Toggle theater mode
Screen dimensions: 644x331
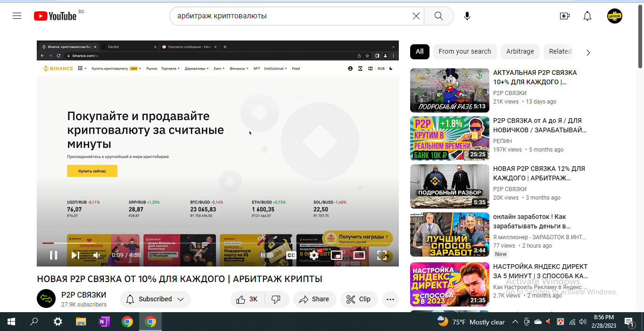point(359,255)
